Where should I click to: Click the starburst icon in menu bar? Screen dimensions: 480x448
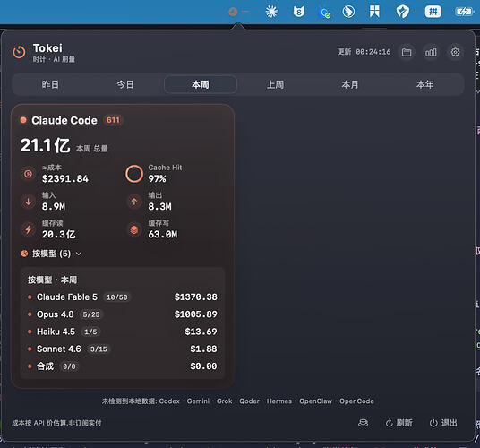coord(271,12)
